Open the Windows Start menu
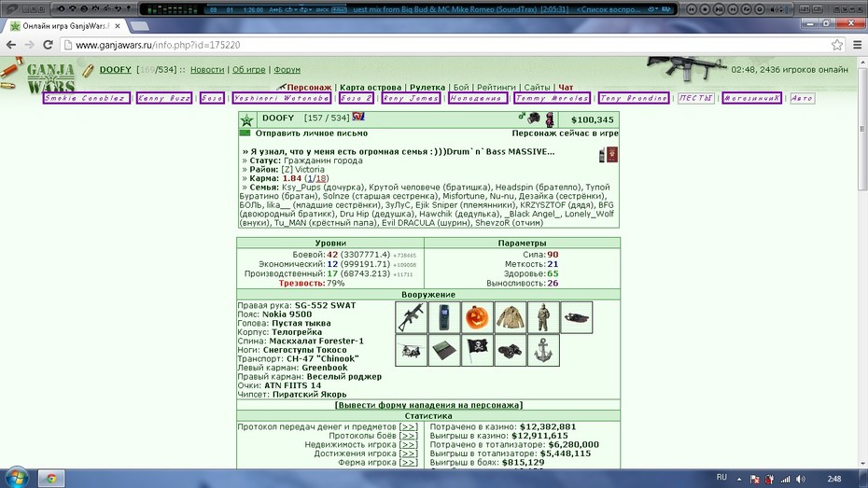 tap(16, 478)
